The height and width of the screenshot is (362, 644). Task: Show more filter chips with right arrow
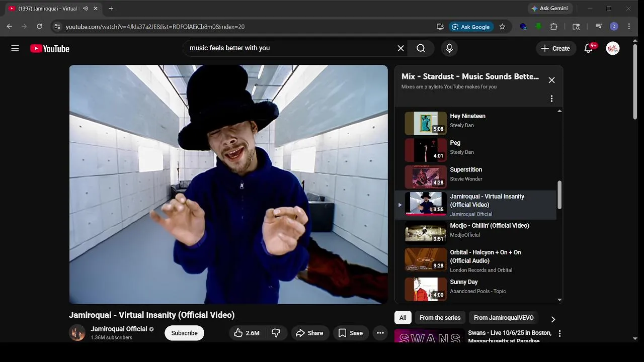(553, 319)
